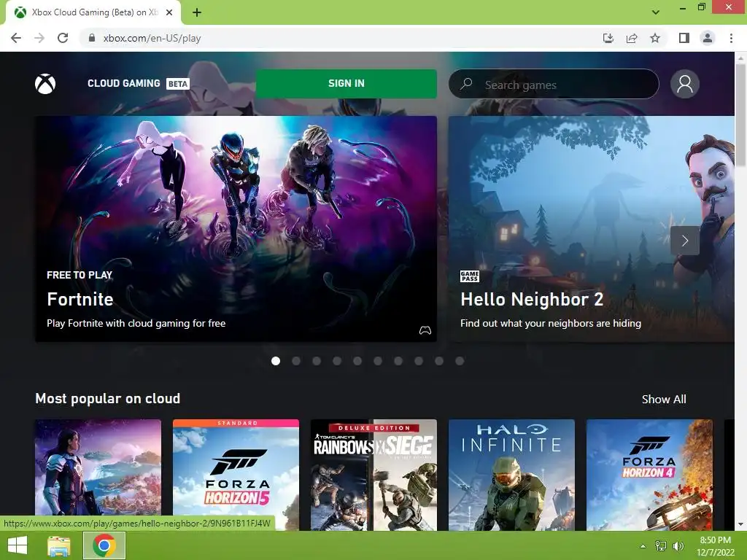747x560 pixels.
Task: Click the Fortnite title text
Action: pos(80,299)
